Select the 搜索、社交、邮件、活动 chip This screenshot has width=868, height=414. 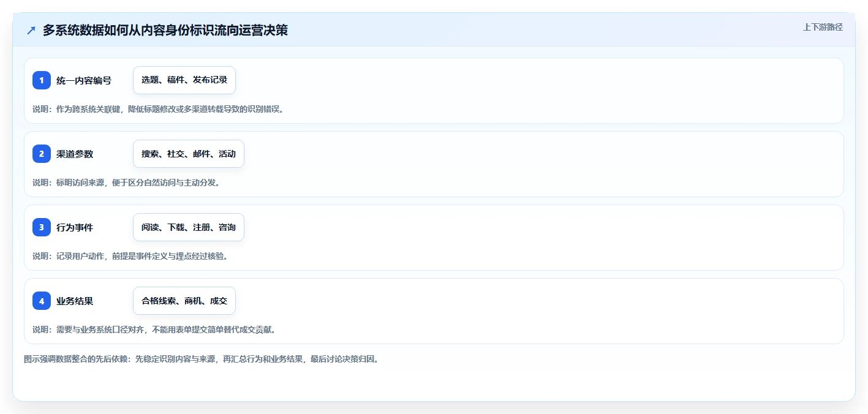[x=189, y=154]
